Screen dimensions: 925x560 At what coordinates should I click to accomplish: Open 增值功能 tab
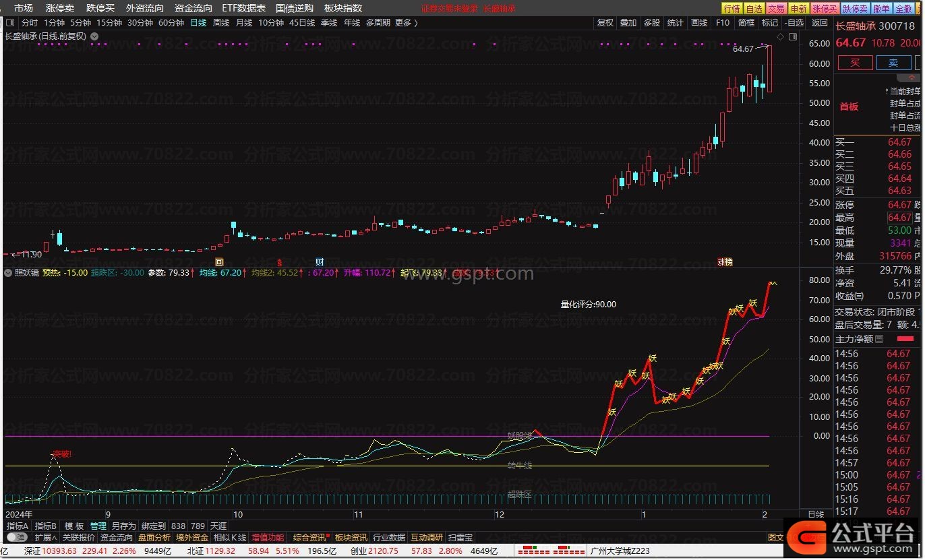click(268, 538)
